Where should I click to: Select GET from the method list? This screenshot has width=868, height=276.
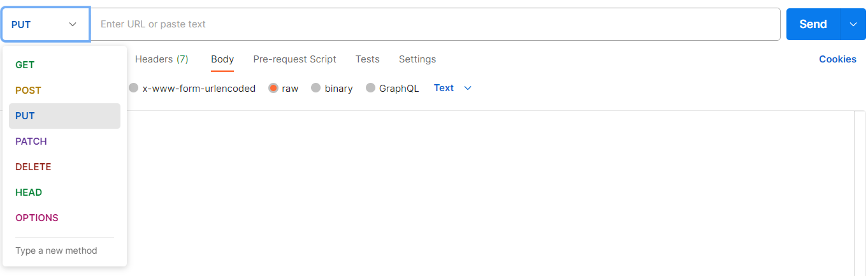tap(25, 65)
